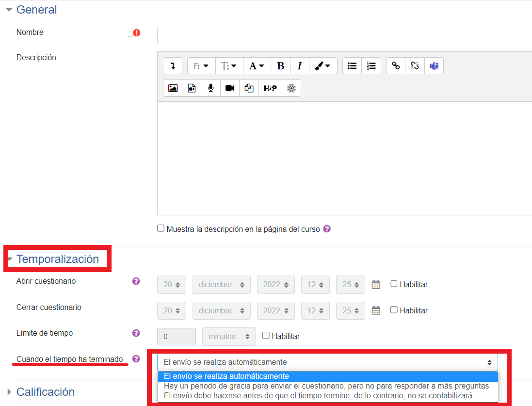Open Abrir cuestionario year dropdown
Viewport: 532px width, 406px height.
click(276, 284)
